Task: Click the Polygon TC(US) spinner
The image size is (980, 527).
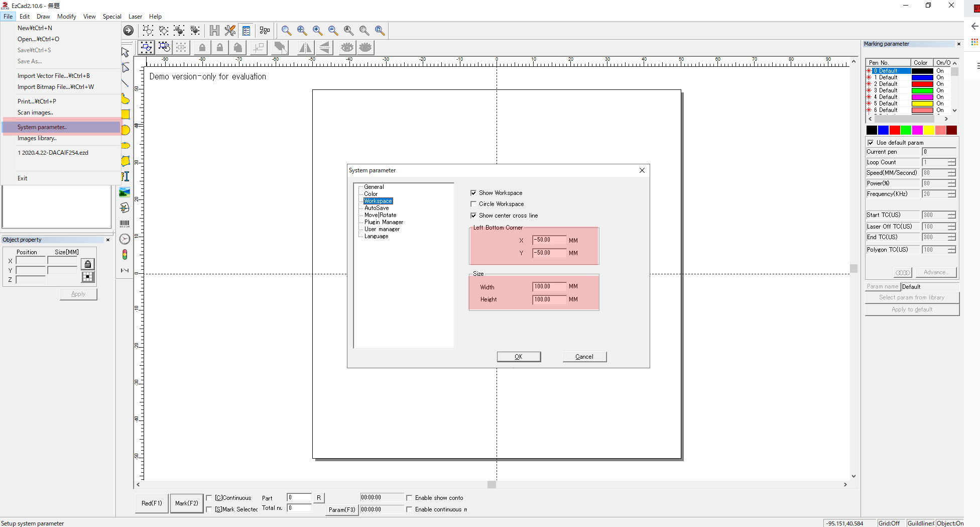Action: tap(951, 250)
